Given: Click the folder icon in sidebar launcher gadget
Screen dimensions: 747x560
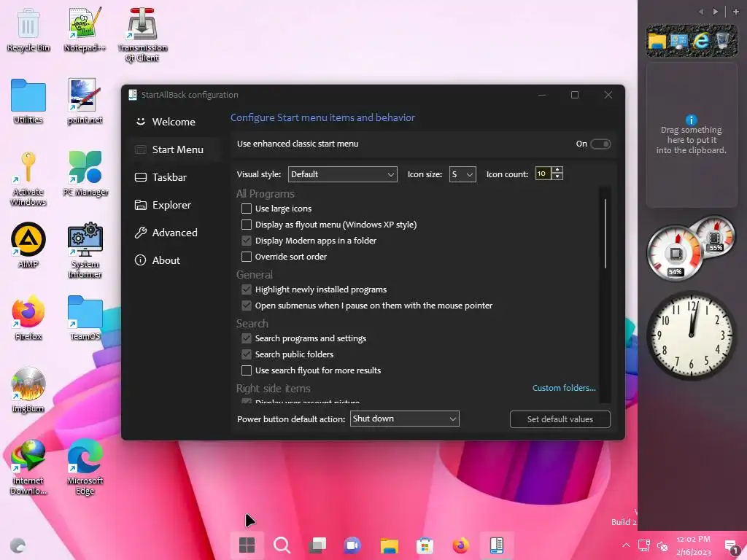Looking at the screenshot, I should pyautogui.click(x=657, y=41).
